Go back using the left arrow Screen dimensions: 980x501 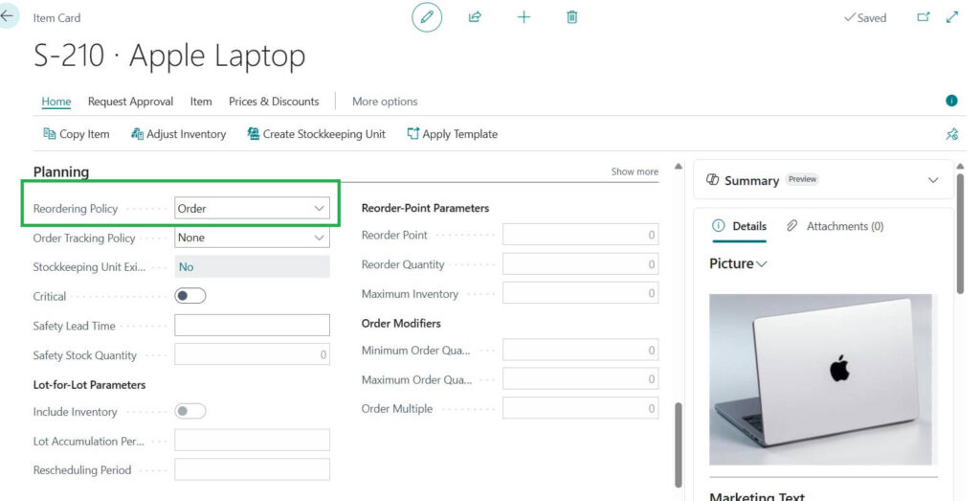8,15
